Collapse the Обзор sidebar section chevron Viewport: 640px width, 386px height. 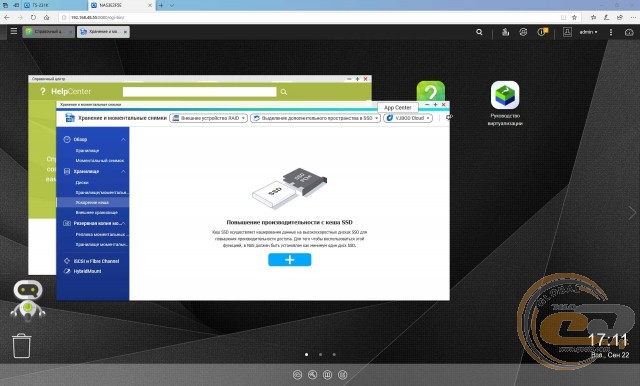coord(123,140)
